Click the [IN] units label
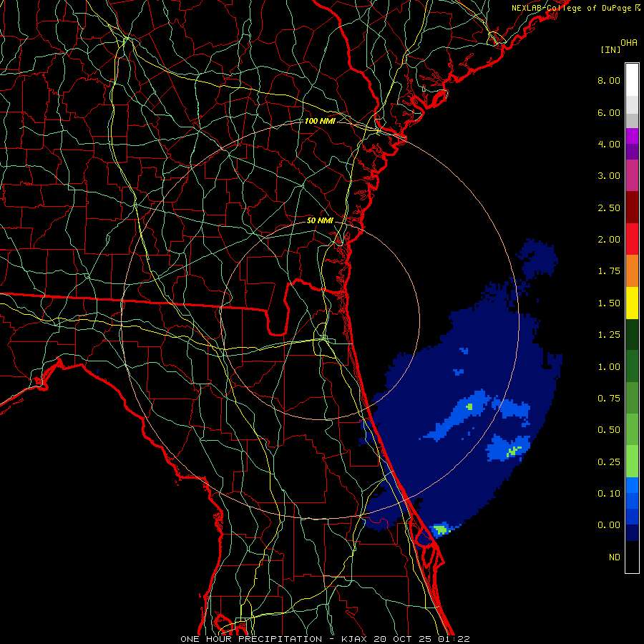644x644 pixels. coord(611,49)
